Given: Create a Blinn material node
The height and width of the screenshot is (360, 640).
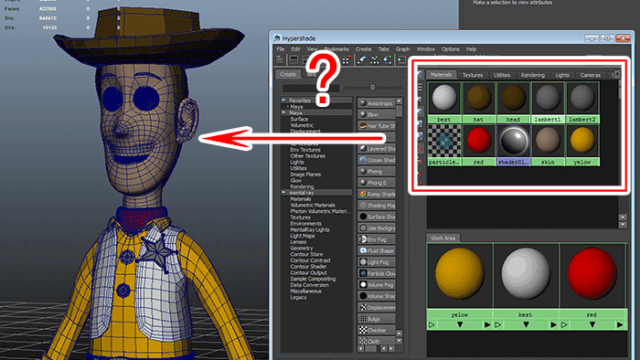Looking at the screenshot, I should (x=376, y=115).
